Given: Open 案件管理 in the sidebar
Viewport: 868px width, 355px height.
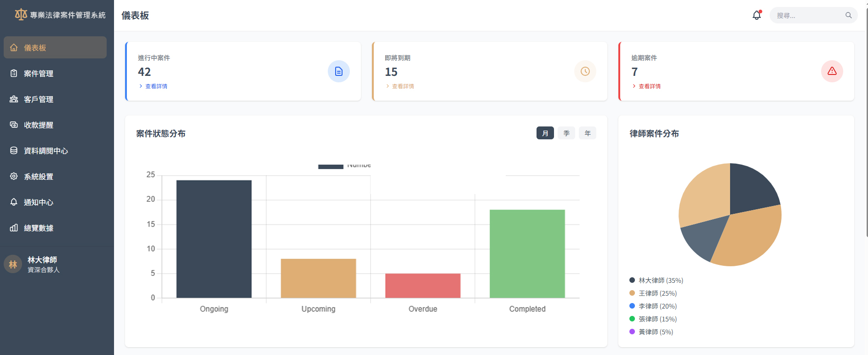Looking at the screenshot, I should coord(39,74).
